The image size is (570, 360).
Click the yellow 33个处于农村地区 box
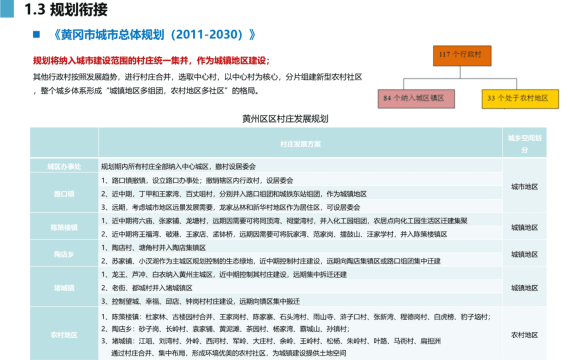coord(520,99)
